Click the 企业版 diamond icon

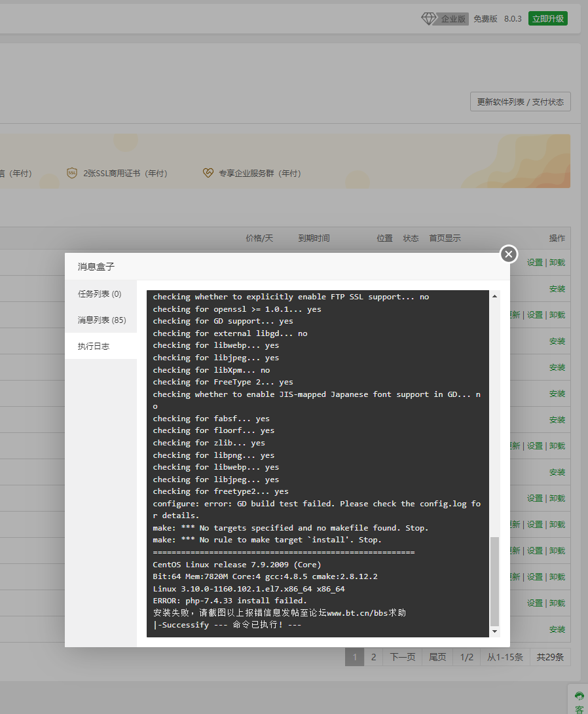tap(428, 19)
